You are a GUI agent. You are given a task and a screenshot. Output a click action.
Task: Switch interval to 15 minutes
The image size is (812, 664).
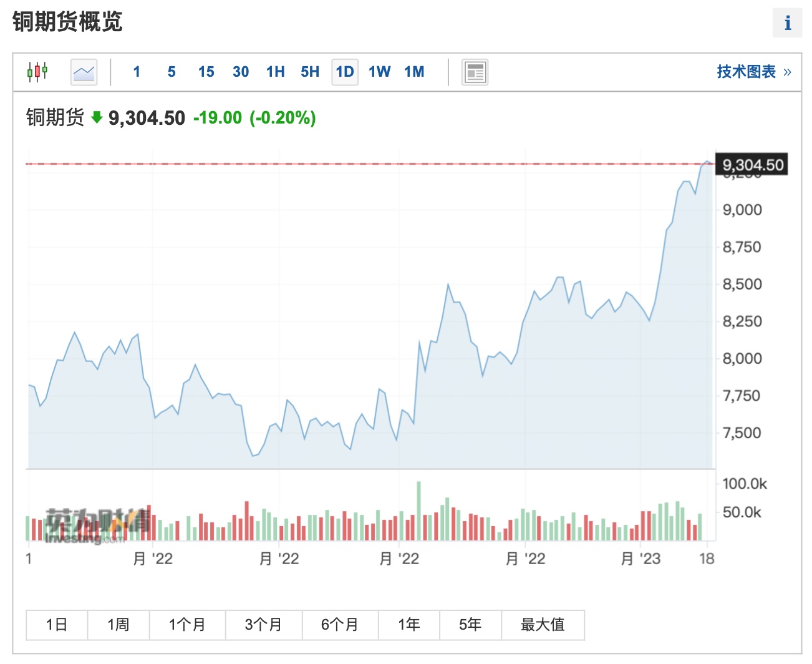[x=206, y=72]
